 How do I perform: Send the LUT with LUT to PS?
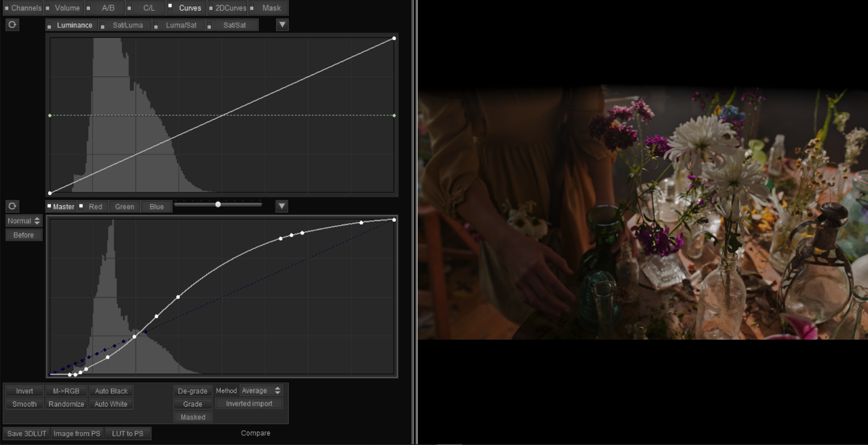tap(128, 433)
